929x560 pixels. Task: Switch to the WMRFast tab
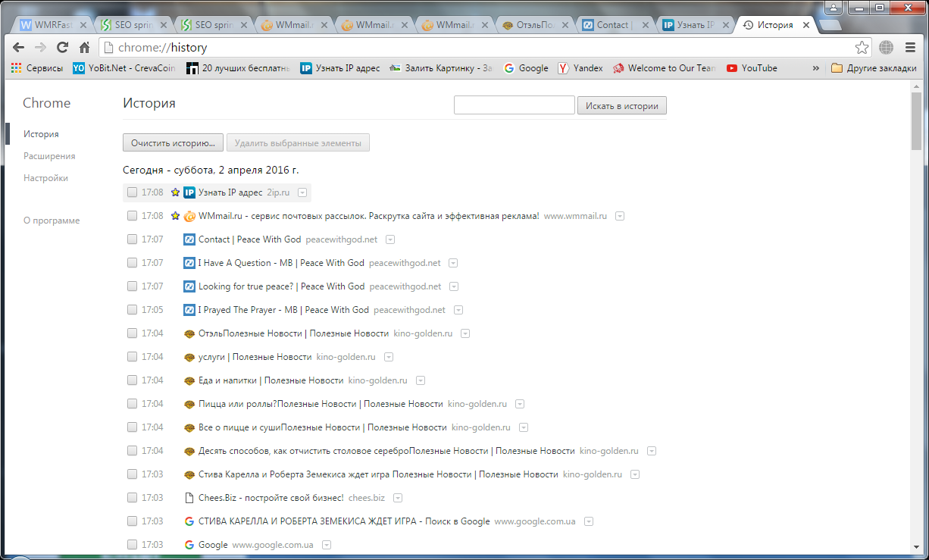[51, 25]
